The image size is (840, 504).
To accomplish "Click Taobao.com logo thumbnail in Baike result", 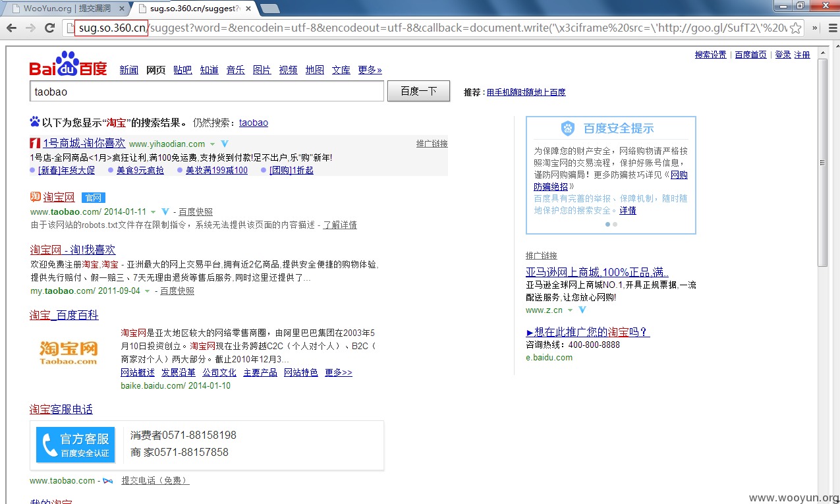I will (x=69, y=353).
